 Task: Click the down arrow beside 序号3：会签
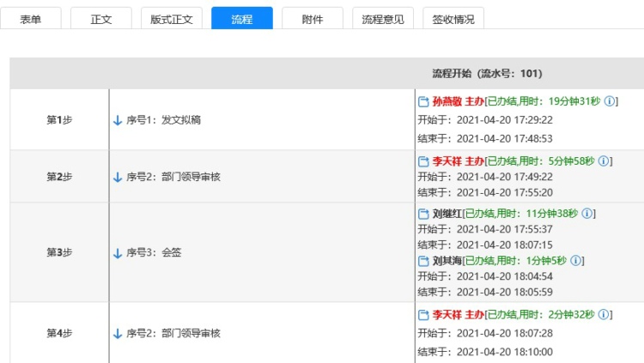[x=118, y=253]
